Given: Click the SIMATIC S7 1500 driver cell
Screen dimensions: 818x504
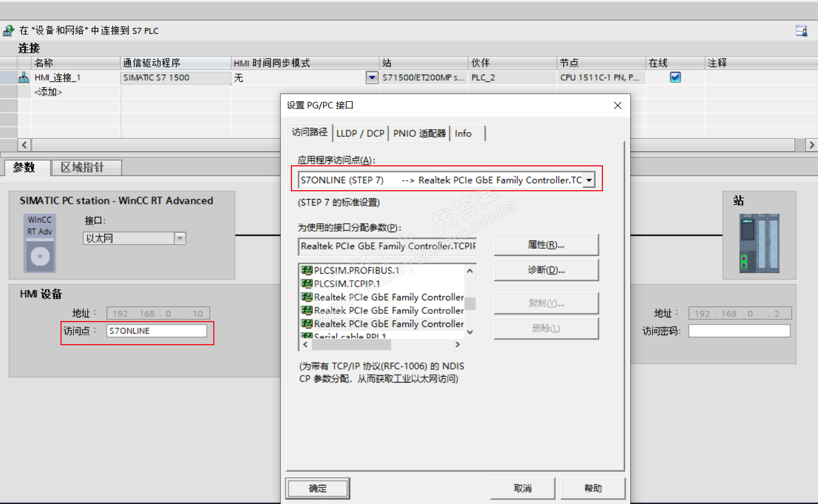Looking at the screenshot, I should pos(176,78).
